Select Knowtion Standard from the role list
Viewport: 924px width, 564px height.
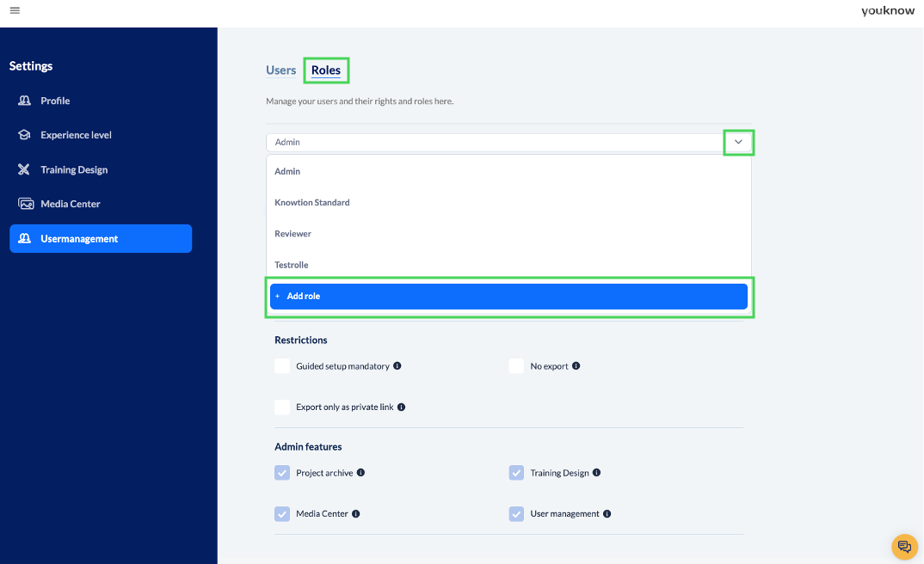[508, 203]
